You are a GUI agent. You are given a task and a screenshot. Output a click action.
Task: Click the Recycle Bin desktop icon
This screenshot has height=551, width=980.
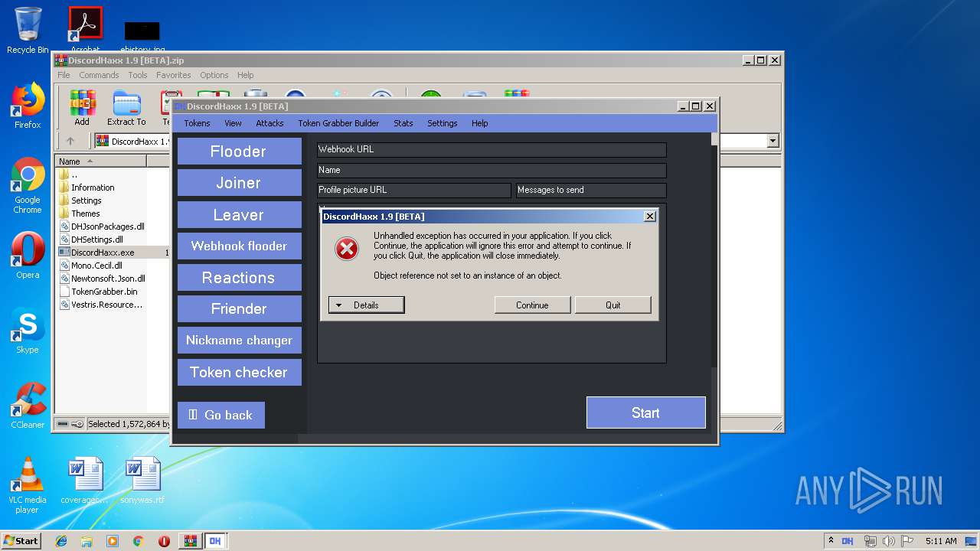(x=28, y=31)
